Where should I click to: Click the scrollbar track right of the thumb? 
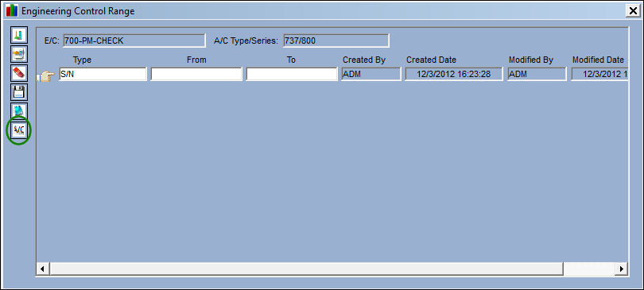(589, 269)
